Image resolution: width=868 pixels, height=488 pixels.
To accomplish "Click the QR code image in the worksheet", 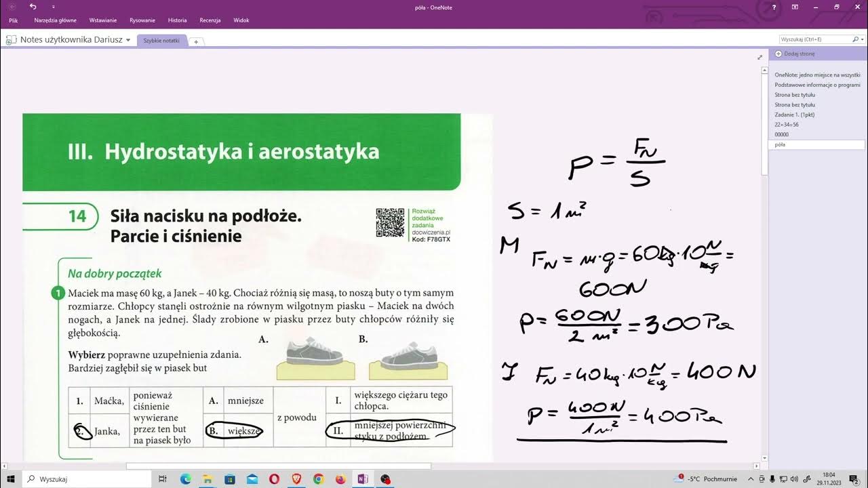I will point(390,222).
